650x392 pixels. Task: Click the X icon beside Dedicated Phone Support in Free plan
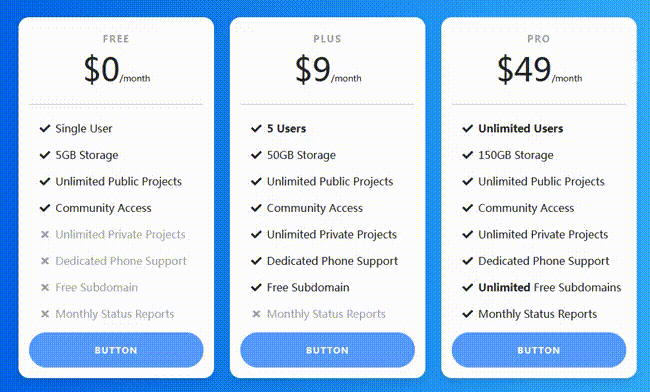(45, 261)
